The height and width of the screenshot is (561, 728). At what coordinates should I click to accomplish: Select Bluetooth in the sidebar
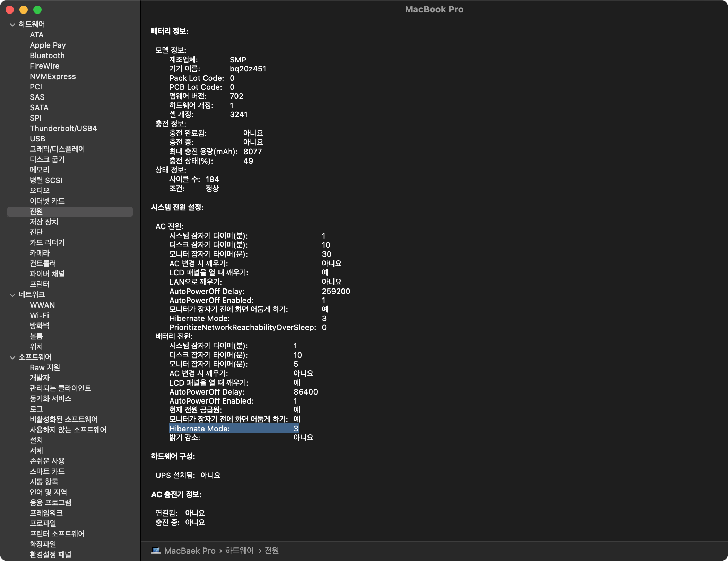tap(47, 55)
